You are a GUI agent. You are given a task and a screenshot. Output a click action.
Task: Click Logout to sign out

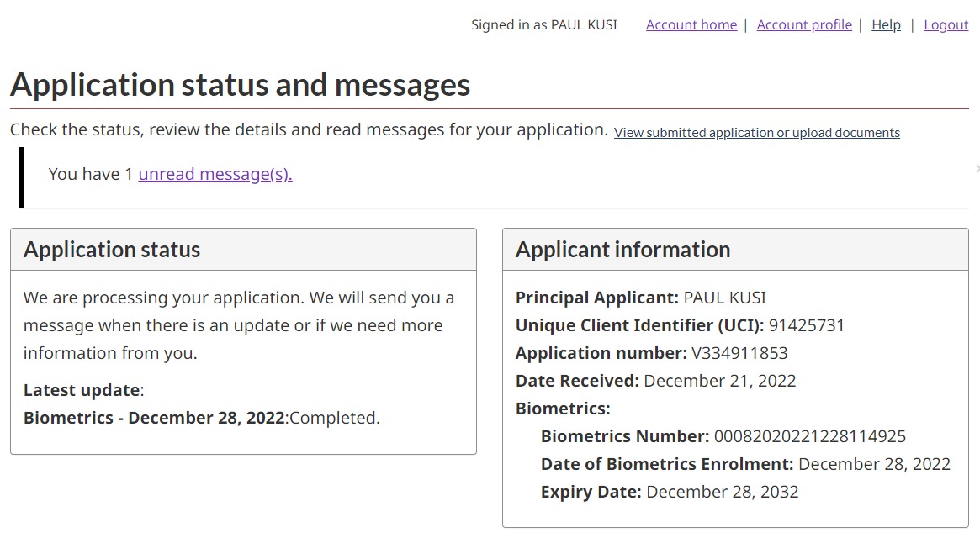tap(946, 25)
